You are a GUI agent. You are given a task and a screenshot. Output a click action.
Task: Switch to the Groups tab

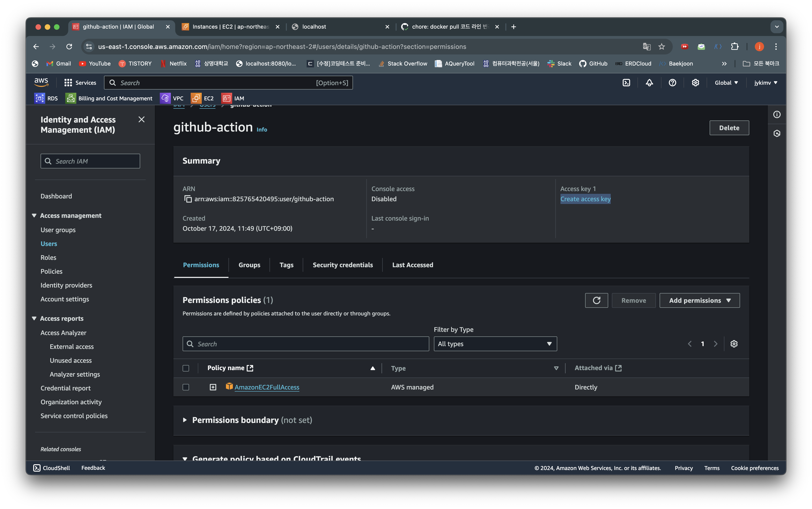pos(249,265)
